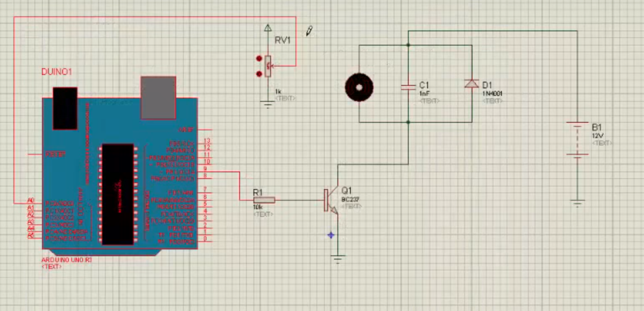This screenshot has height=311, width=644.
Task: Click the DUINO1 reference label
Action: (x=57, y=72)
